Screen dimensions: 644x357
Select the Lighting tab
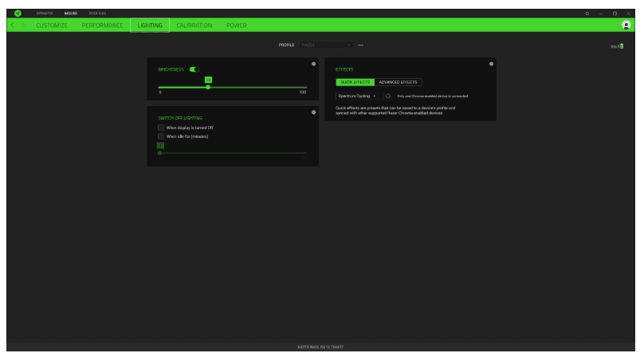(x=150, y=25)
